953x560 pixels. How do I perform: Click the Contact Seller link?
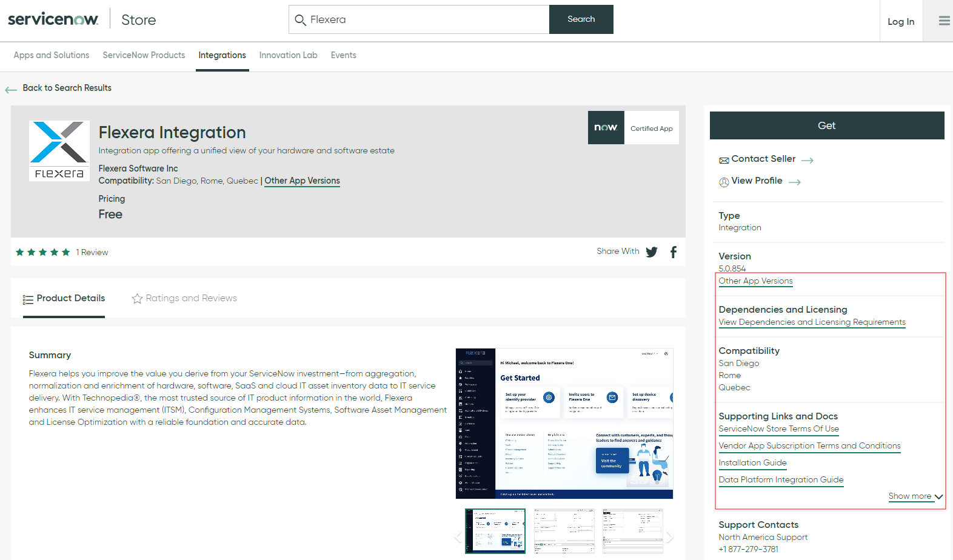(763, 159)
